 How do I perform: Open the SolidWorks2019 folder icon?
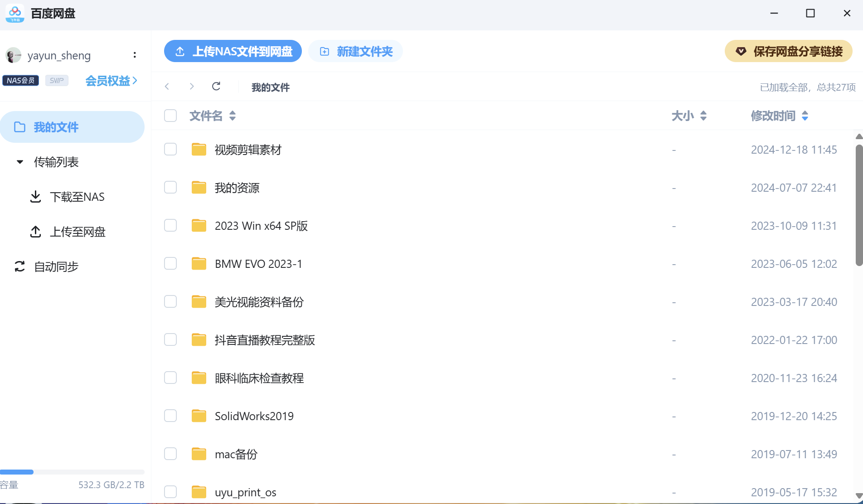point(199,416)
